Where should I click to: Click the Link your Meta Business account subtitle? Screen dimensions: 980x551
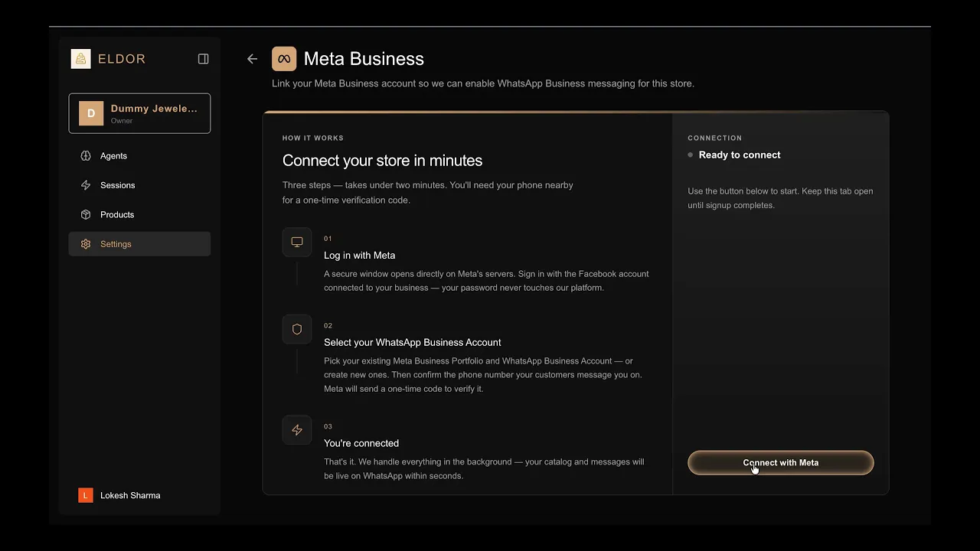coord(483,83)
